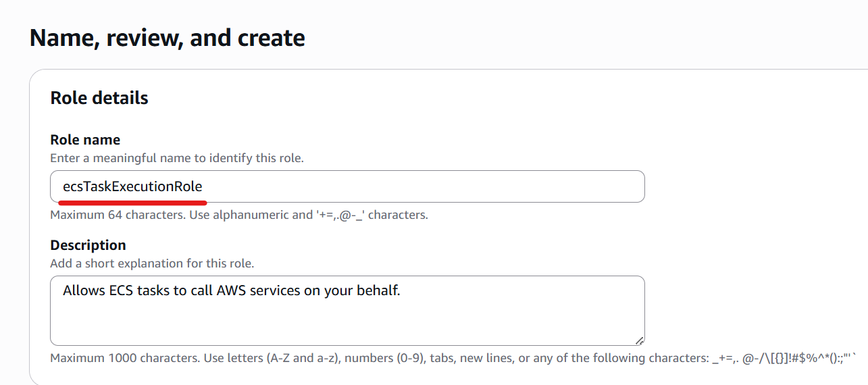This screenshot has width=868, height=385.
Task: Click the 'Add a short explanation' hint text
Action: [152, 263]
